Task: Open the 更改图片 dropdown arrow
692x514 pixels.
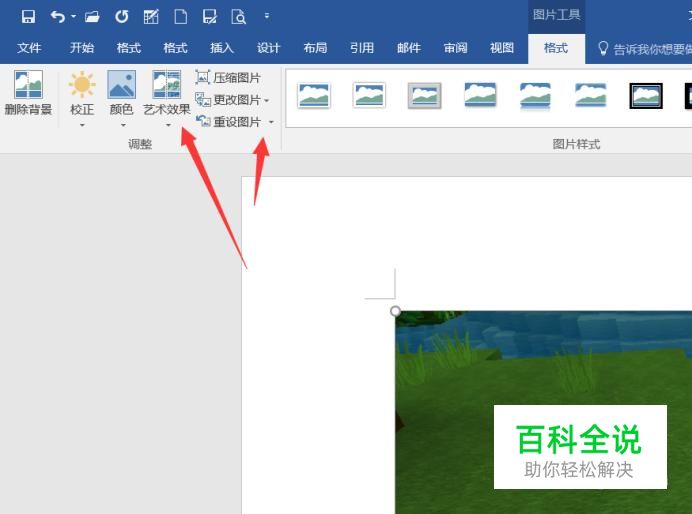Action: click(267, 101)
